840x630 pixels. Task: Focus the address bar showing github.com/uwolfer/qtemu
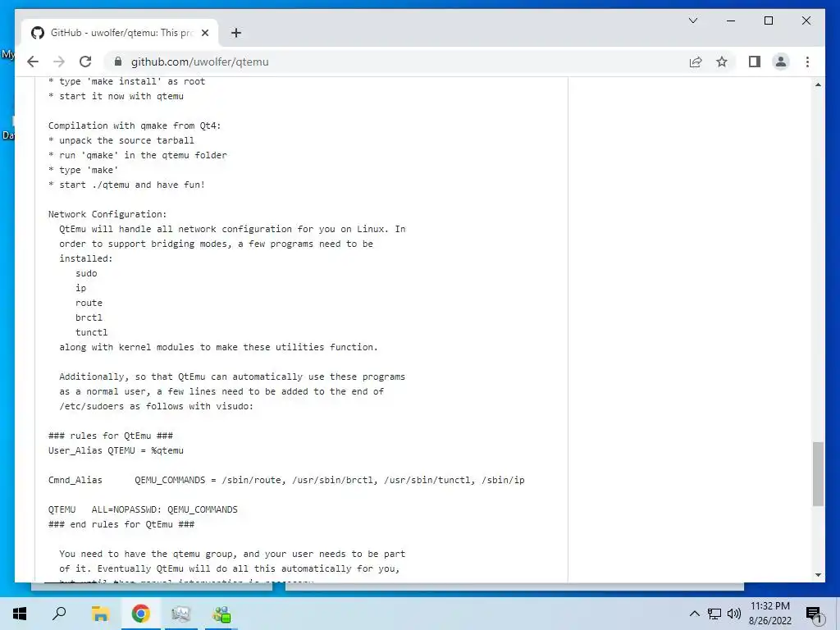pyautogui.click(x=396, y=62)
